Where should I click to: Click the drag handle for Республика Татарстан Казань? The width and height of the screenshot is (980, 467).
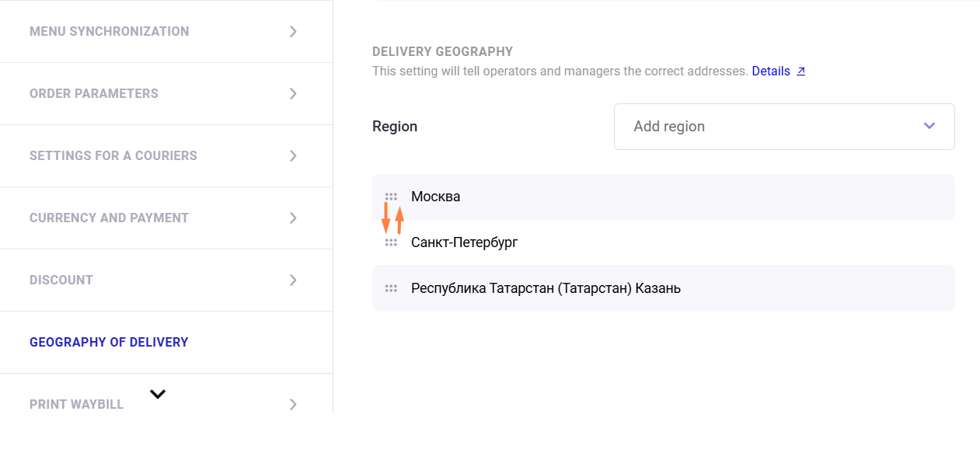click(391, 288)
